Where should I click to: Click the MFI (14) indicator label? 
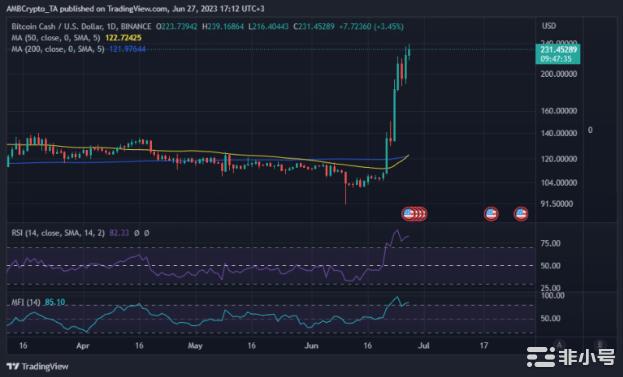25,302
